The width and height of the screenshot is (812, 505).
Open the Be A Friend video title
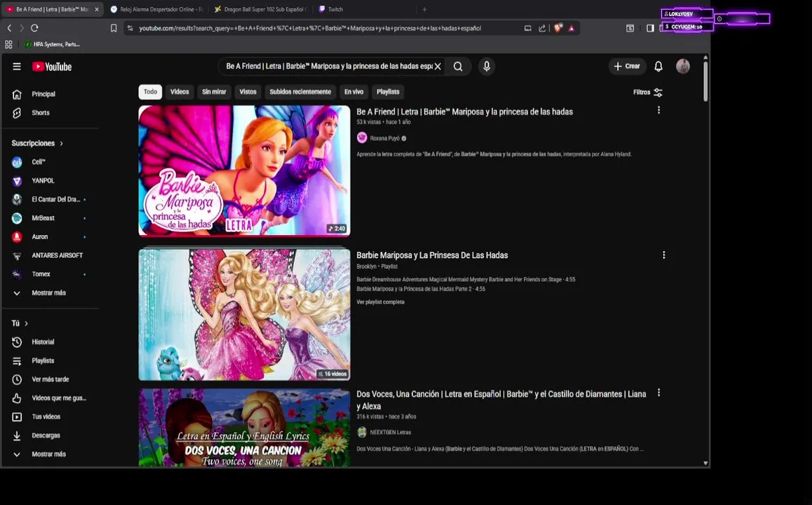click(x=465, y=112)
